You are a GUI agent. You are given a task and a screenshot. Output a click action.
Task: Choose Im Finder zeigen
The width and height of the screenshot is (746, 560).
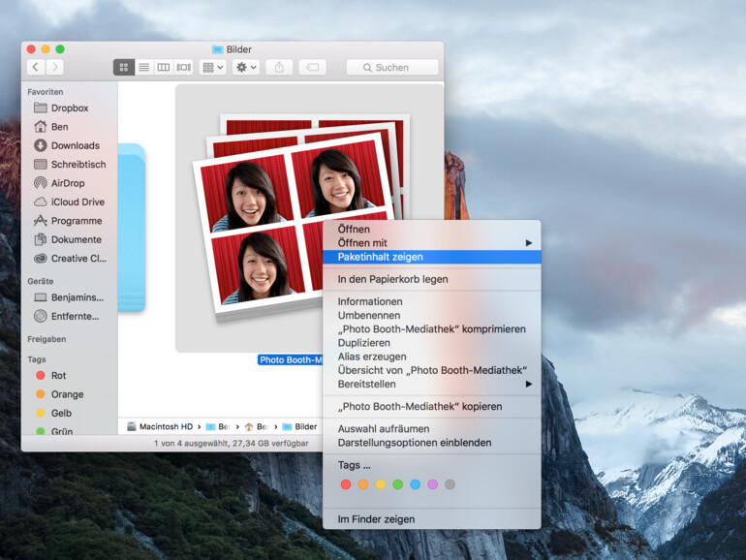click(x=431, y=519)
